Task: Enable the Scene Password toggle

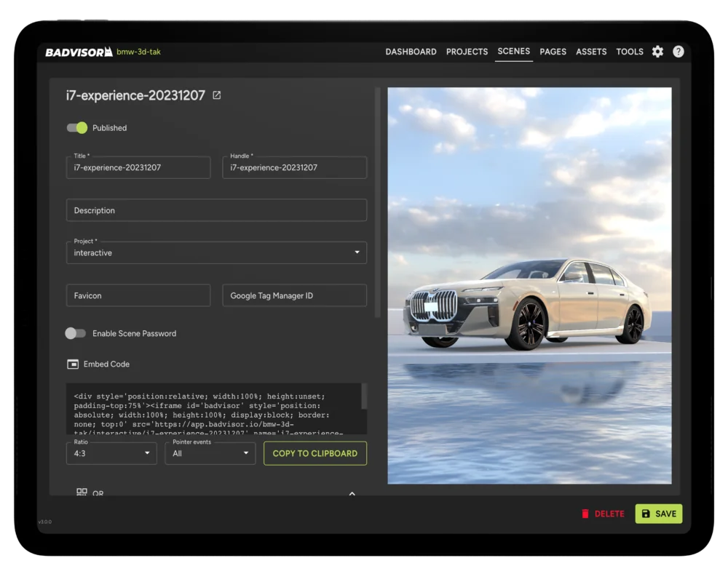Action: click(x=76, y=333)
